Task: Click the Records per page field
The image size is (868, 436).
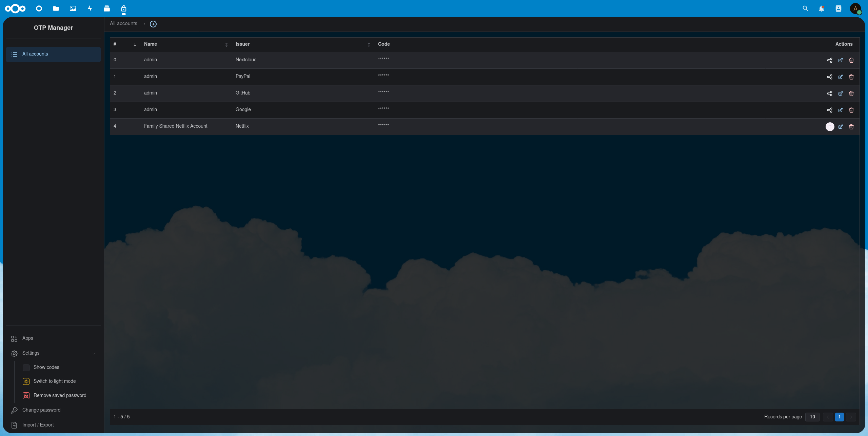Action: (x=812, y=417)
